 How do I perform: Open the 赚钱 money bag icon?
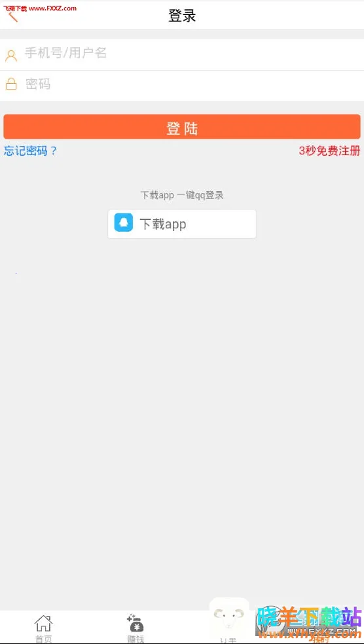(135, 624)
